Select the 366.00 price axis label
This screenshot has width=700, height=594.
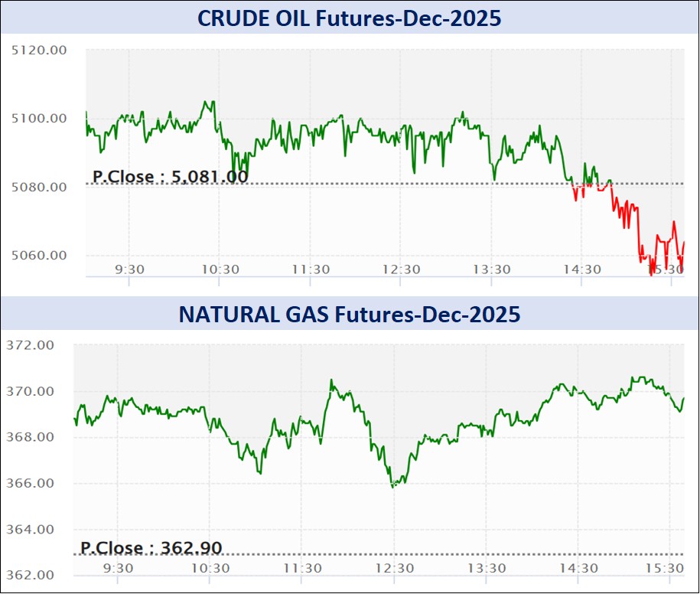31,483
